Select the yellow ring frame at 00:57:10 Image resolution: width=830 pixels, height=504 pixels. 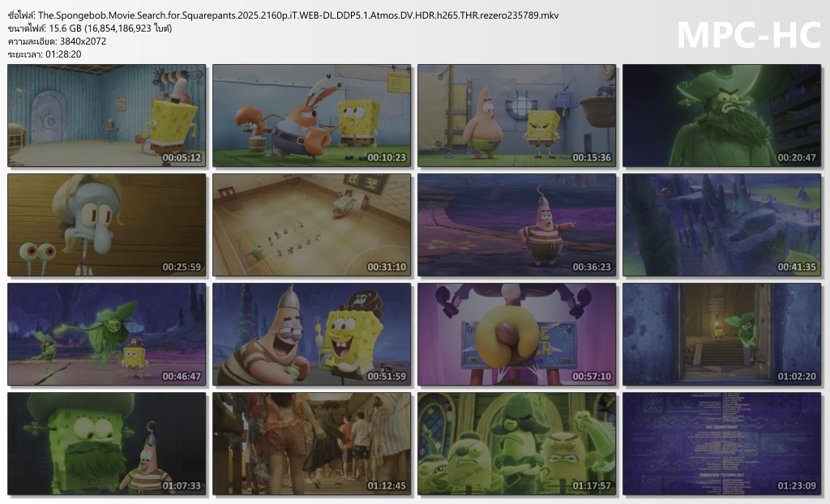click(x=516, y=334)
